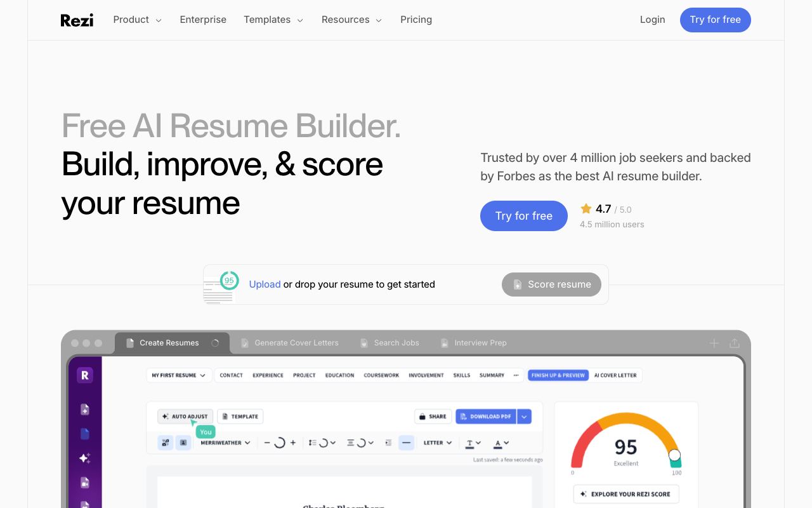Click the resume score 95 thumbnail icon
This screenshot has height=508, width=812.
[x=221, y=288]
